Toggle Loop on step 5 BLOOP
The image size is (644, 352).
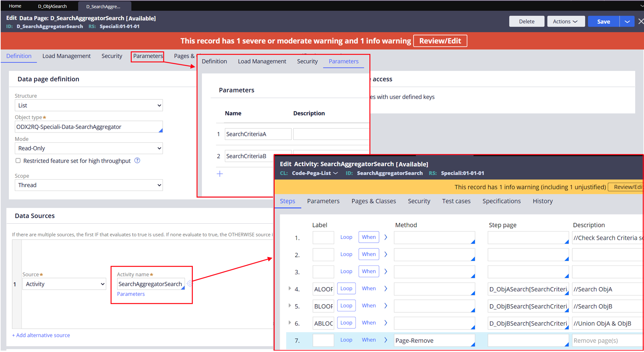coord(346,306)
